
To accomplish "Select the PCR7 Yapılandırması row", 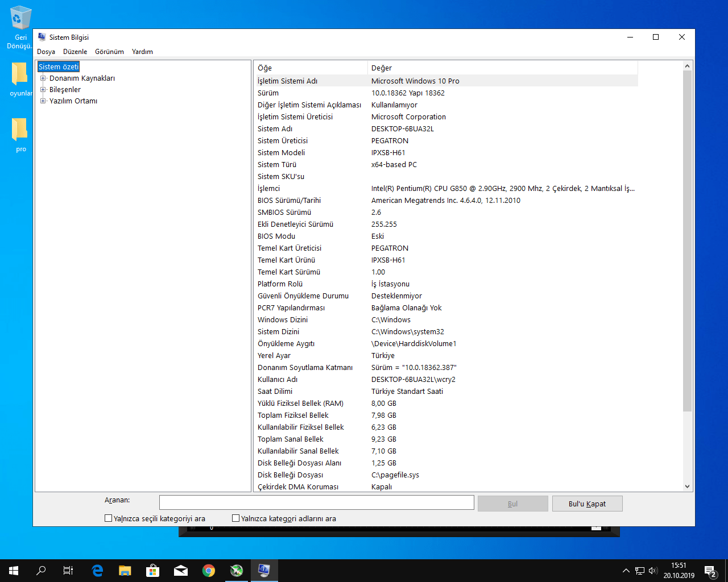I will [x=446, y=307].
